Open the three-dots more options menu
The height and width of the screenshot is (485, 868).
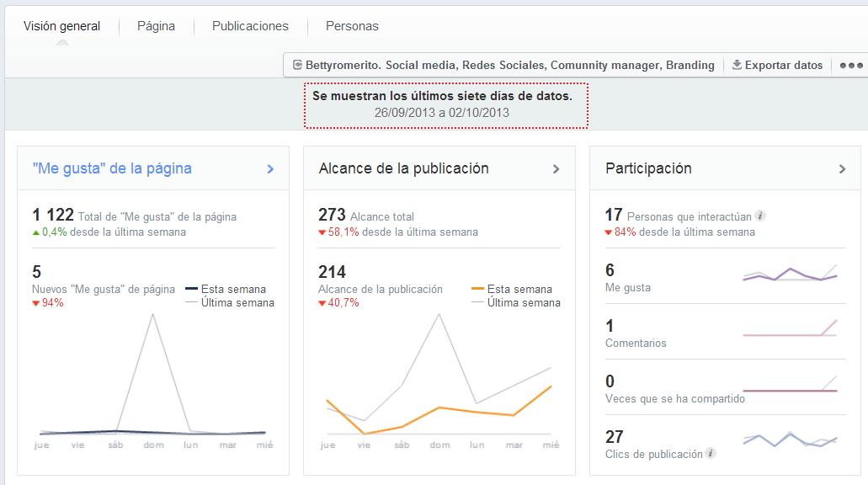pyautogui.click(x=851, y=66)
